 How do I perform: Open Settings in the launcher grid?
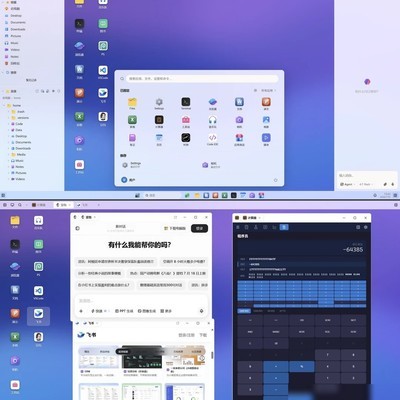[x=159, y=103]
